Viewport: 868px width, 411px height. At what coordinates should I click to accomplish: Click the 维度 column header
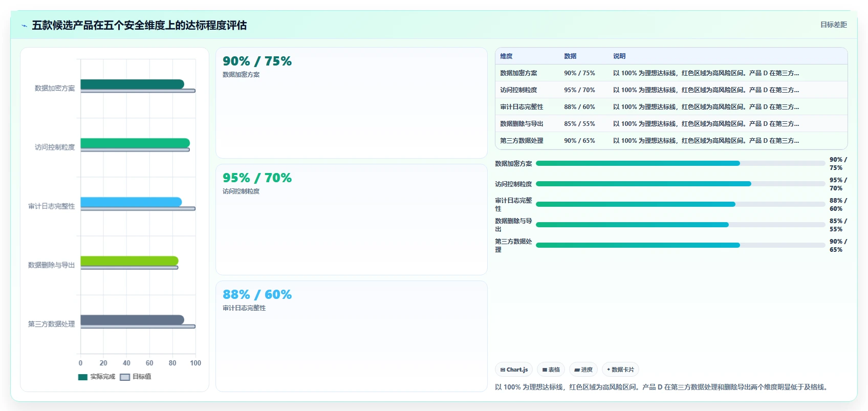pyautogui.click(x=506, y=56)
